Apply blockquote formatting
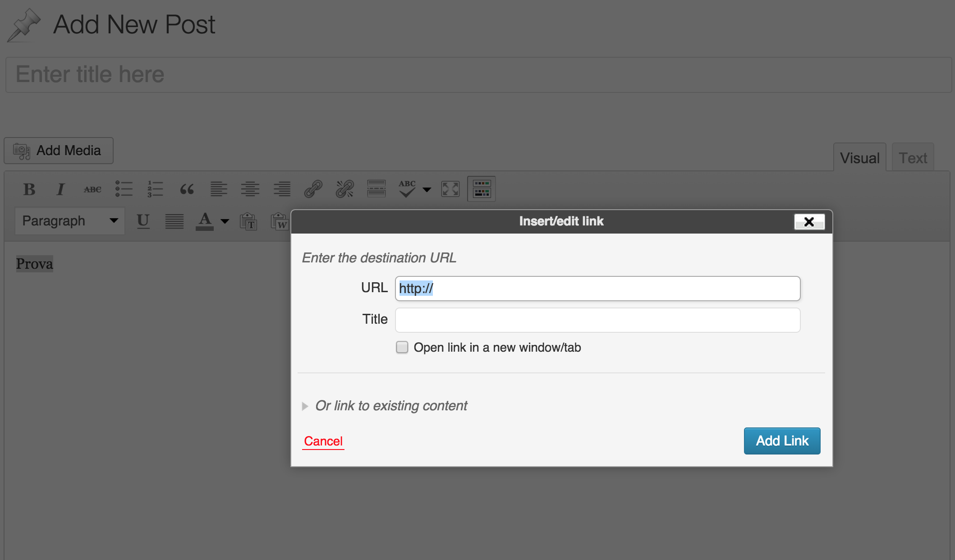The height and width of the screenshot is (560, 955). 187,189
